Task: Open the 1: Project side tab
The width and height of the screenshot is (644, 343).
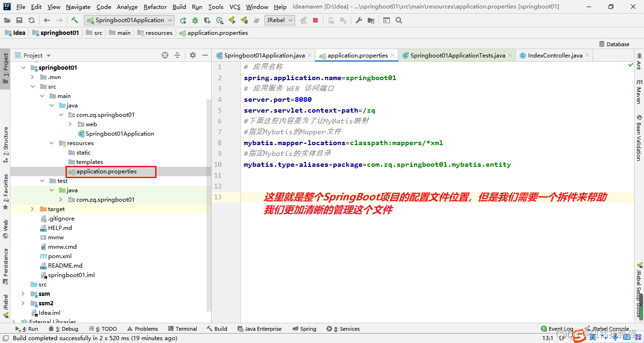Action: (5, 68)
